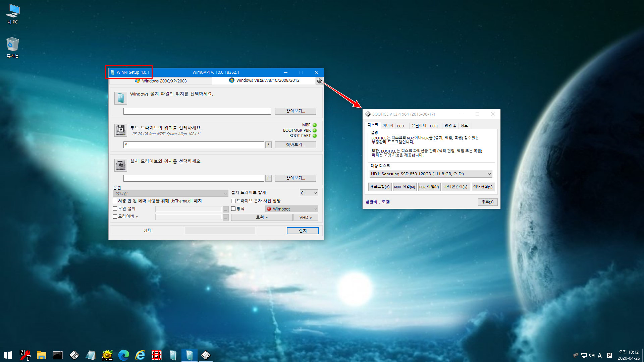Image resolution: width=644 pixels, height=362 pixels.
Task: Click 새로고침(R) refresh in BOOTICE
Action: click(380, 187)
